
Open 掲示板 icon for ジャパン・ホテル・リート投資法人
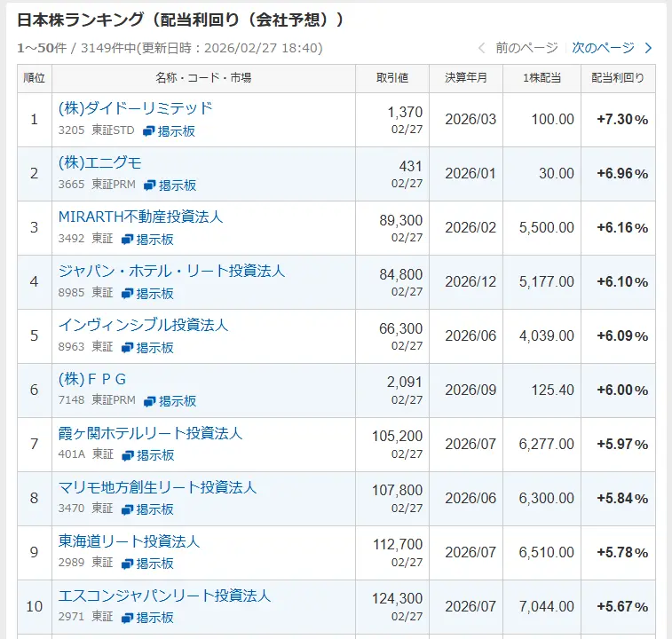click(128, 294)
